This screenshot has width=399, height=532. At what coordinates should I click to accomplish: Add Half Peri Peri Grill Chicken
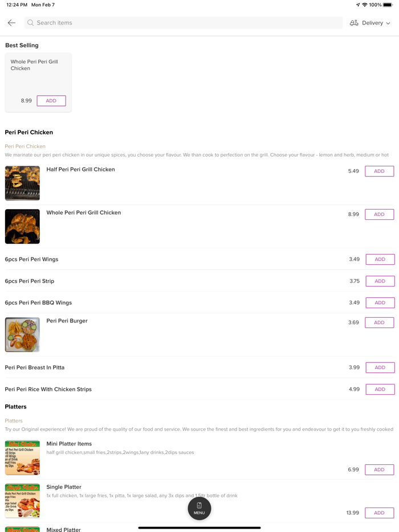(379, 171)
